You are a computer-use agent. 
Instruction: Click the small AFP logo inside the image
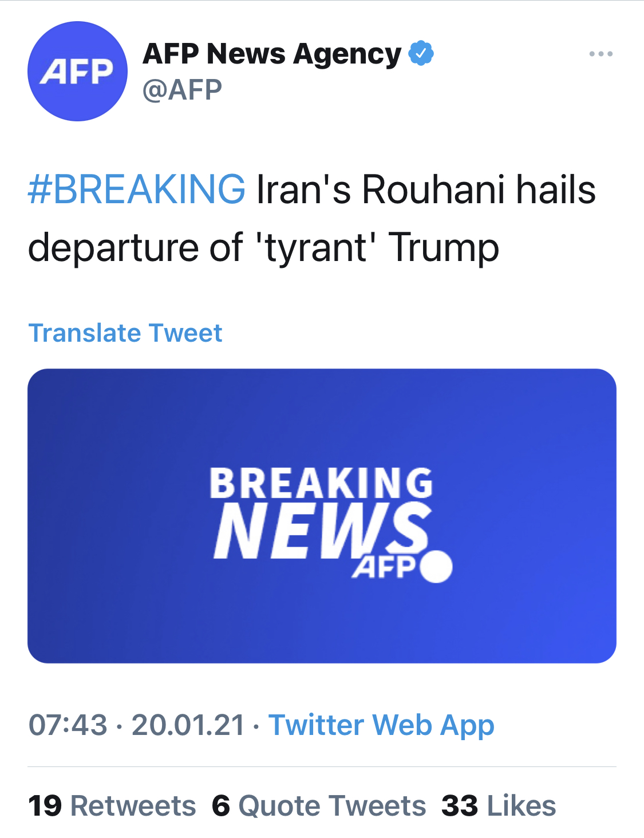click(x=384, y=567)
